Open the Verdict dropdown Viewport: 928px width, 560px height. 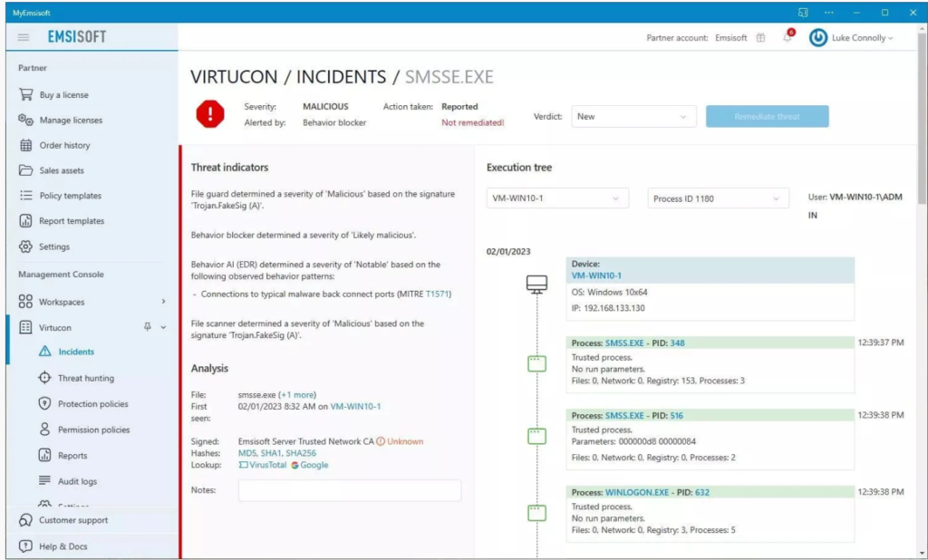[x=633, y=117]
